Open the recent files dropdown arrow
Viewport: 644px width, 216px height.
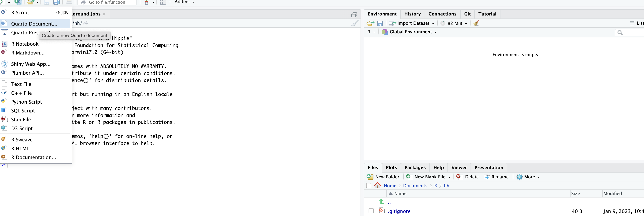tap(38, 2)
